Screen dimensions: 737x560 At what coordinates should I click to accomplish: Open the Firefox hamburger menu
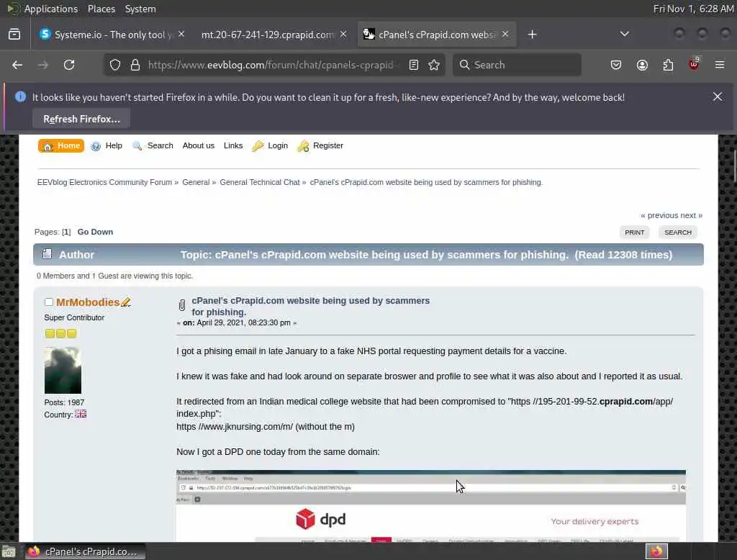[720, 65]
